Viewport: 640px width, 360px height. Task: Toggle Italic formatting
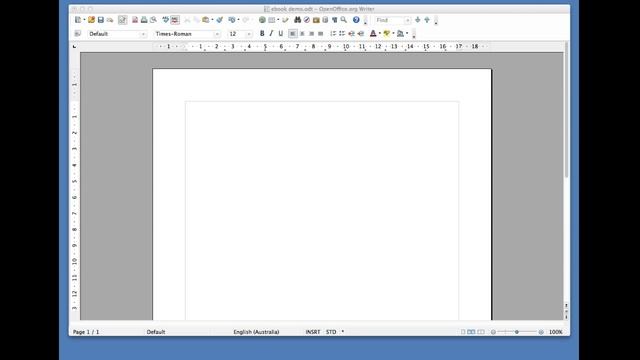pyautogui.click(x=271, y=33)
